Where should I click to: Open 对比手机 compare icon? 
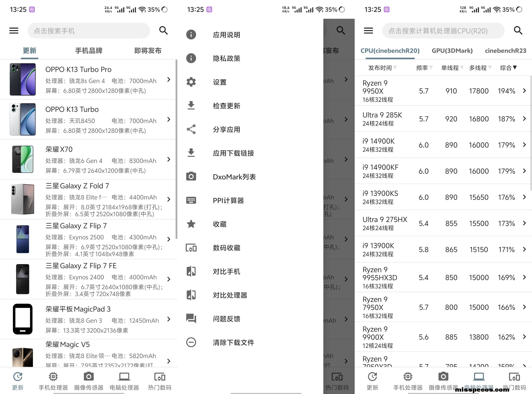click(191, 271)
